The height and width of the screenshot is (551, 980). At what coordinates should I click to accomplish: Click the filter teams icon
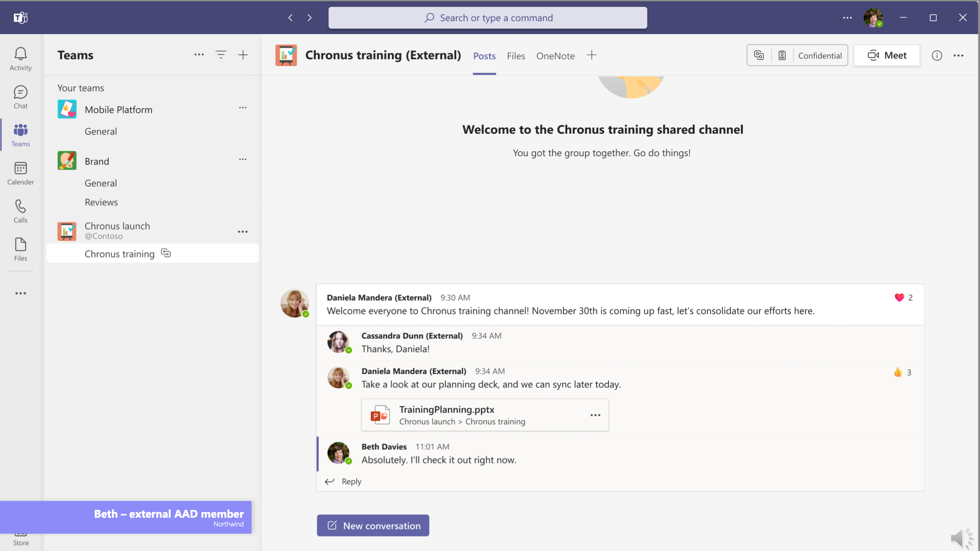221,54
